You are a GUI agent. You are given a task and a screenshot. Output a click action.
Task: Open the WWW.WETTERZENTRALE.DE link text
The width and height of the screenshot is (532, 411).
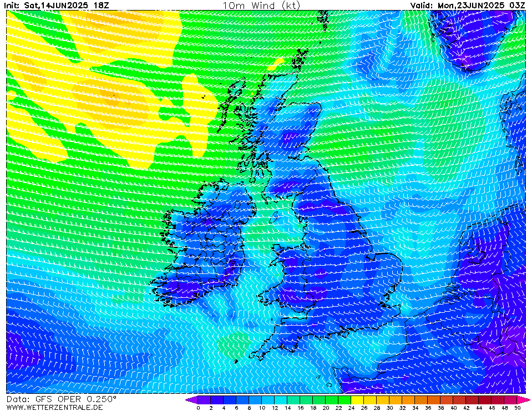pos(54,407)
